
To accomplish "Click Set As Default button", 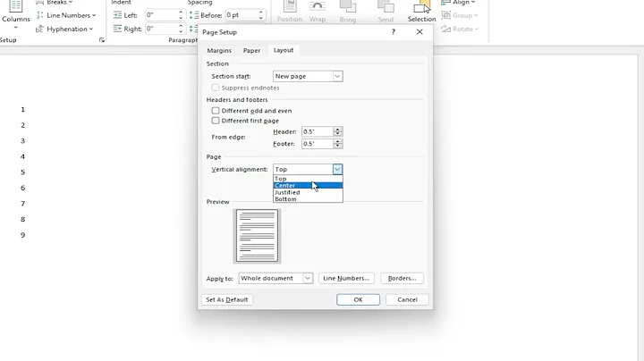I will tap(226, 299).
